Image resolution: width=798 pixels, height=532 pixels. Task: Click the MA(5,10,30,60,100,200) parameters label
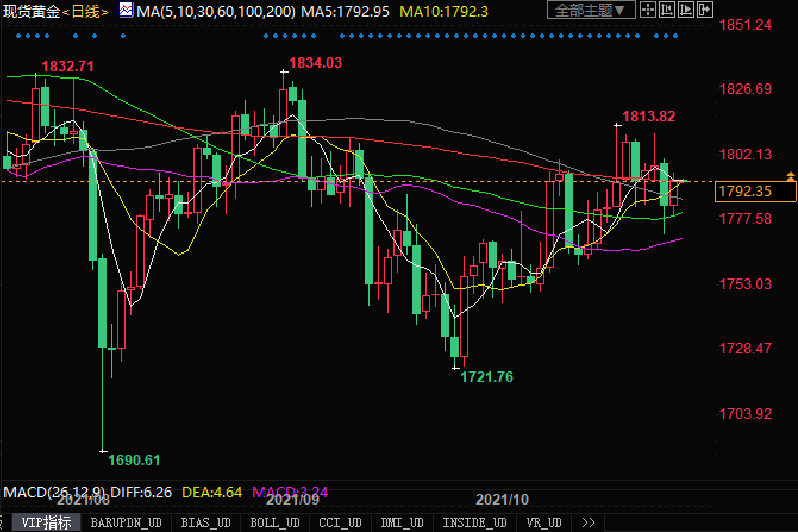[x=215, y=11]
